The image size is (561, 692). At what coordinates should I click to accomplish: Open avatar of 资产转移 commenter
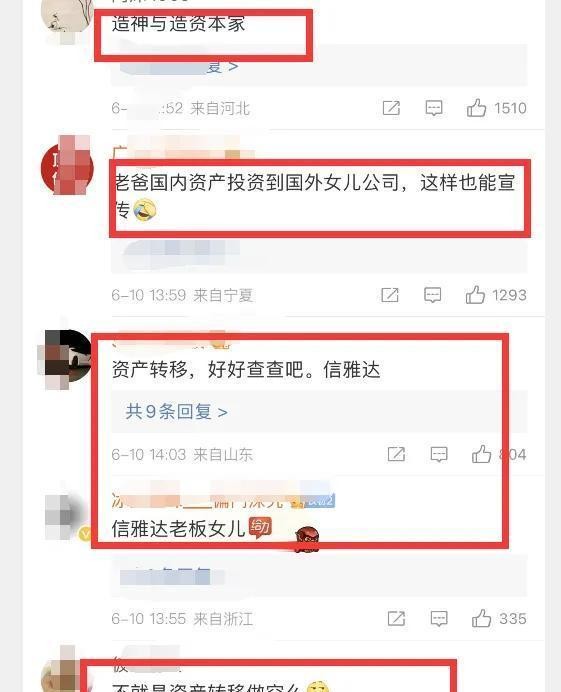point(67,357)
